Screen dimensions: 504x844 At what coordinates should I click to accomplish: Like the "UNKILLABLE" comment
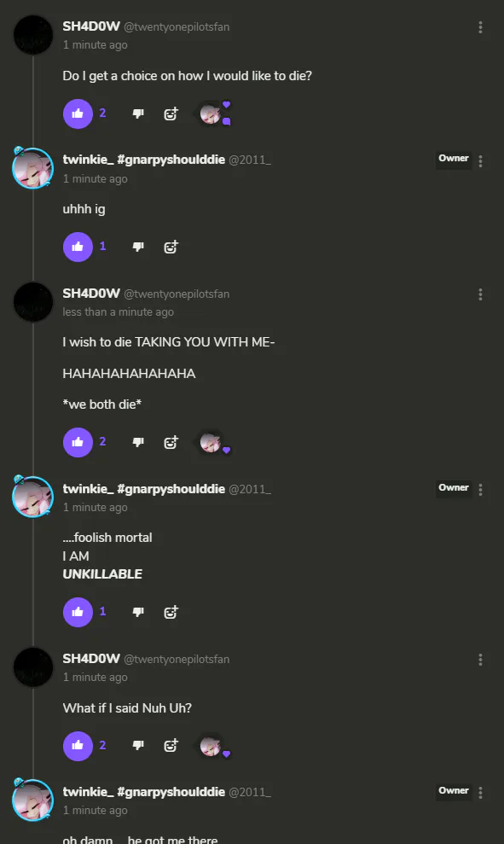point(78,613)
